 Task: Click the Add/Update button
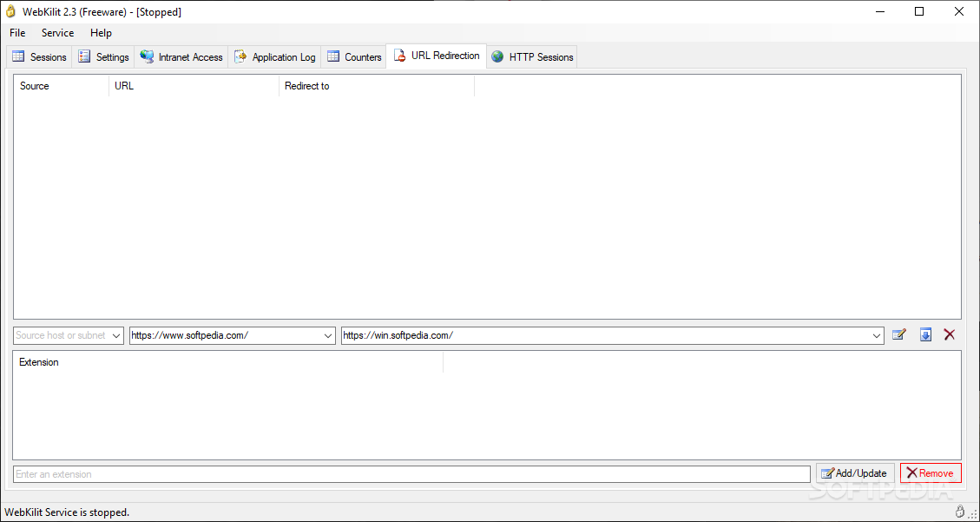855,473
